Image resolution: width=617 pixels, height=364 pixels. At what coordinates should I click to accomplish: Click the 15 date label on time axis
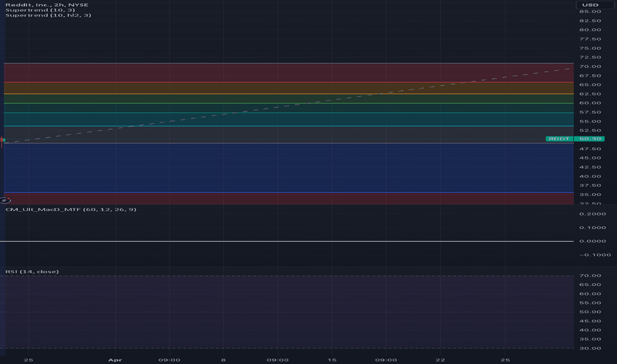click(332, 359)
